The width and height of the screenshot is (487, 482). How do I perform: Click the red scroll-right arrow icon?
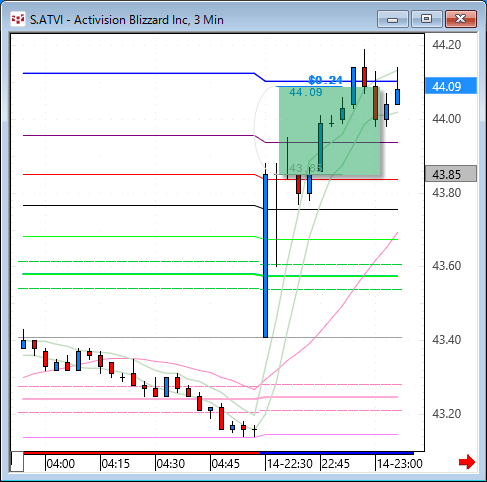[x=467, y=462]
